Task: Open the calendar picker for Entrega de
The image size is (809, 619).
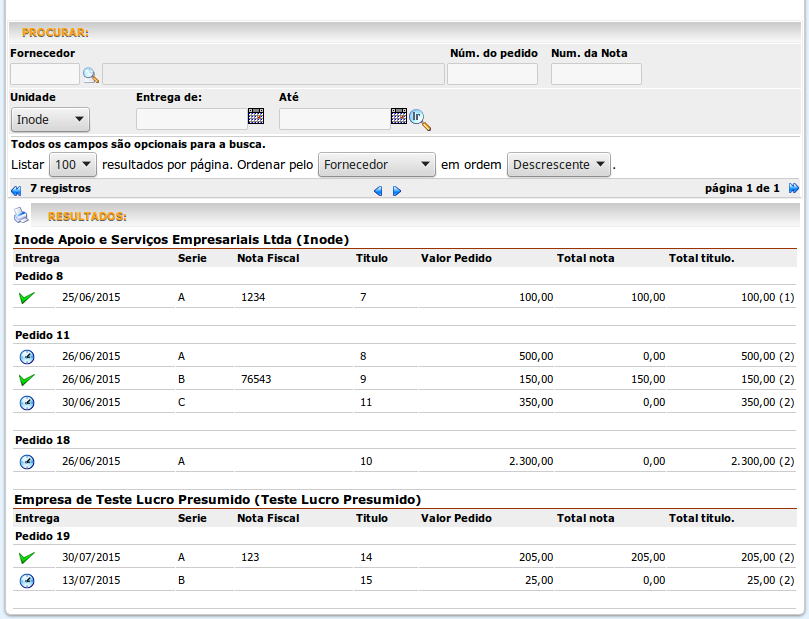Action: coord(255,117)
